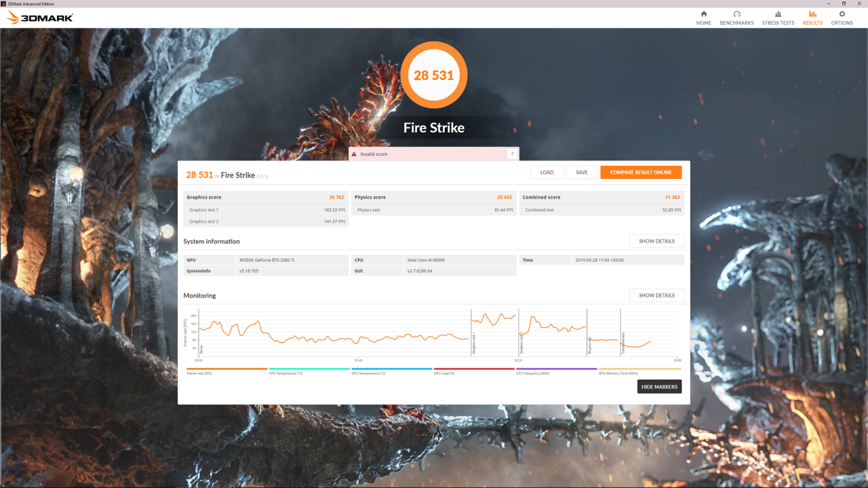Click the 3DMark icon in title bar
Viewport: 868px width, 488px height.
click(3, 3)
